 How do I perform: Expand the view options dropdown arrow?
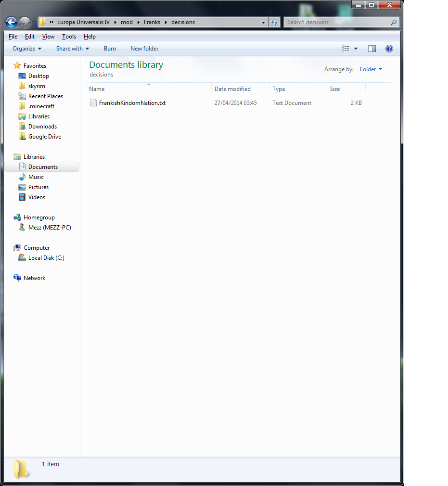[356, 49]
